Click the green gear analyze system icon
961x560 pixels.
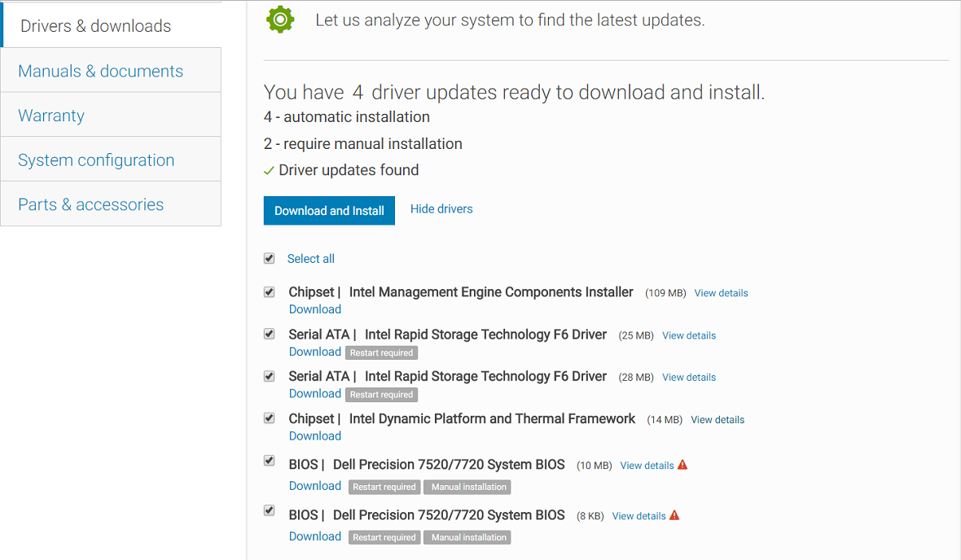280,20
